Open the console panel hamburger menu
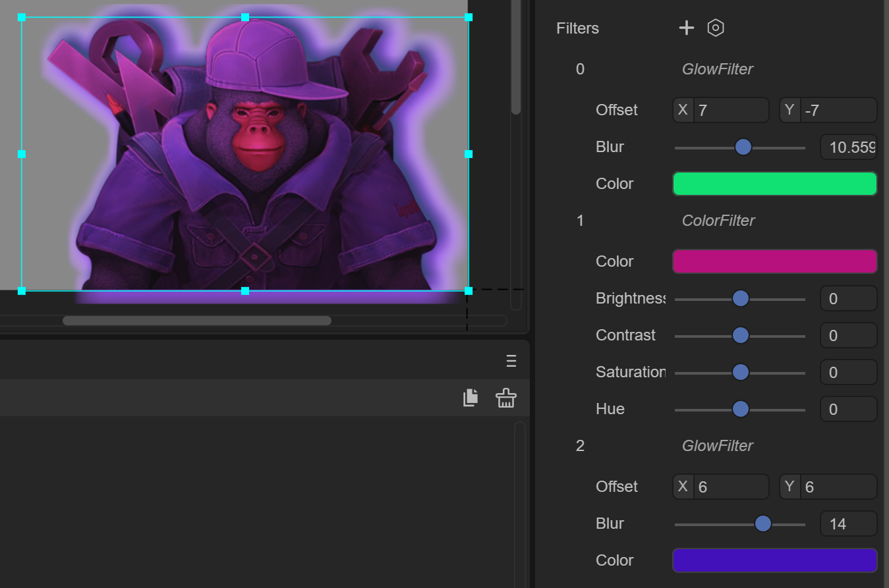Viewport: 889px width, 588px height. [x=511, y=361]
